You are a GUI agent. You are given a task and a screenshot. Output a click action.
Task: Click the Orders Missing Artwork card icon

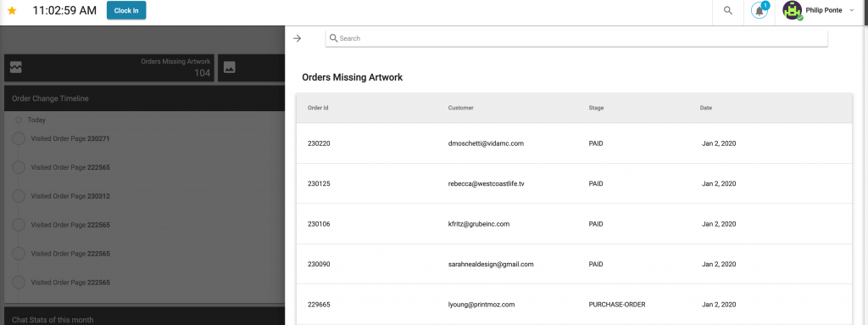click(15, 67)
